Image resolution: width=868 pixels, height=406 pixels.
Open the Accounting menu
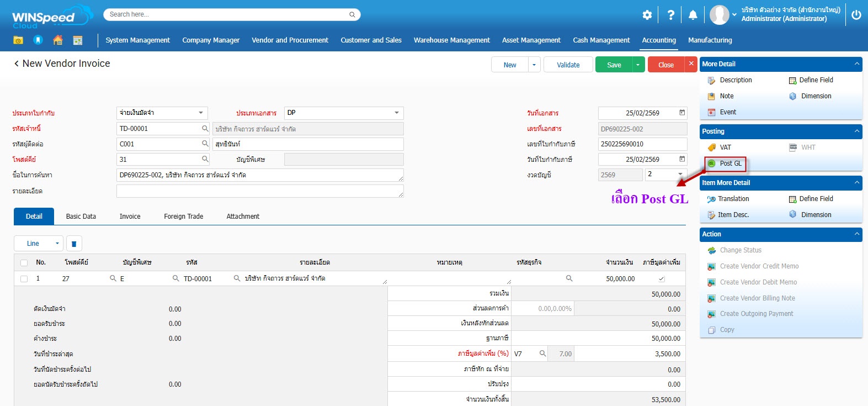coord(658,40)
